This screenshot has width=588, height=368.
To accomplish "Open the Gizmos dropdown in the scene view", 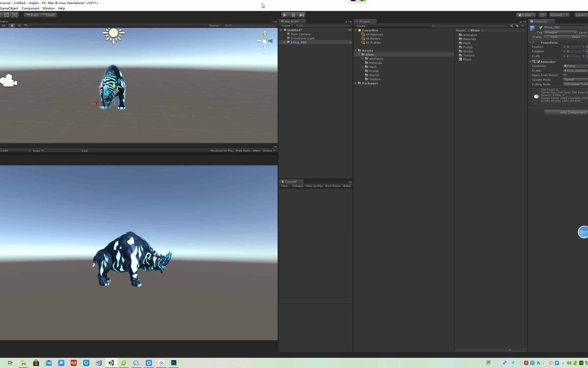I will pyautogui.click(x=215, y=25).
